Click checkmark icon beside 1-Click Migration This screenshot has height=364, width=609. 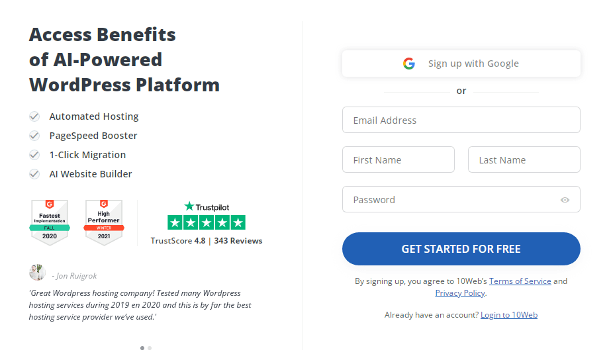pos(34,155)
